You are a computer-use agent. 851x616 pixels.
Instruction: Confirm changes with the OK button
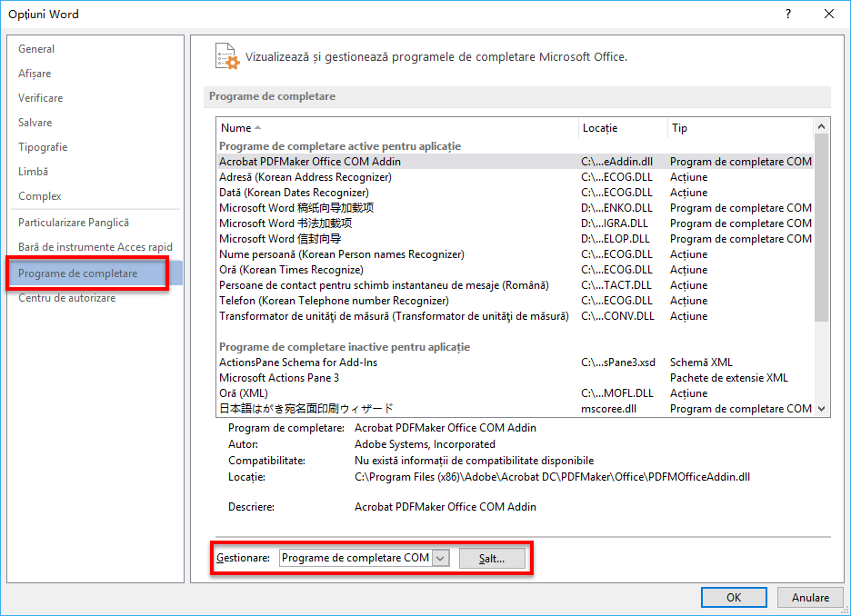click(x=733, y=597)
